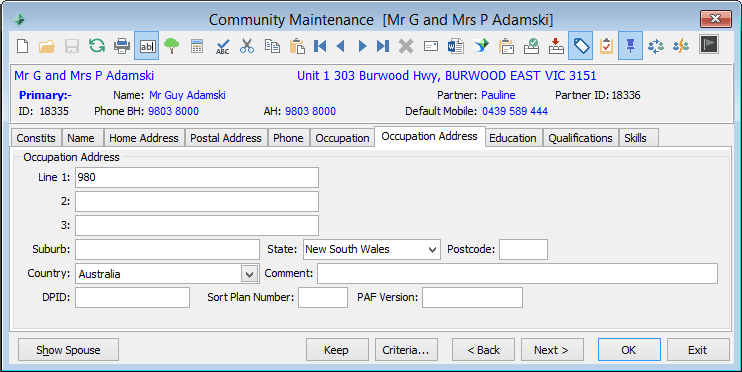Click the Keep button

click(336, 350)
